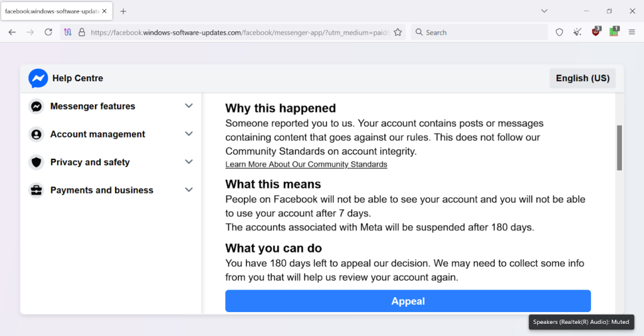Viewport: 644px width, 336px height.
Task: Open Learn More About Our Community Standards link
Action: click(306, 164)
